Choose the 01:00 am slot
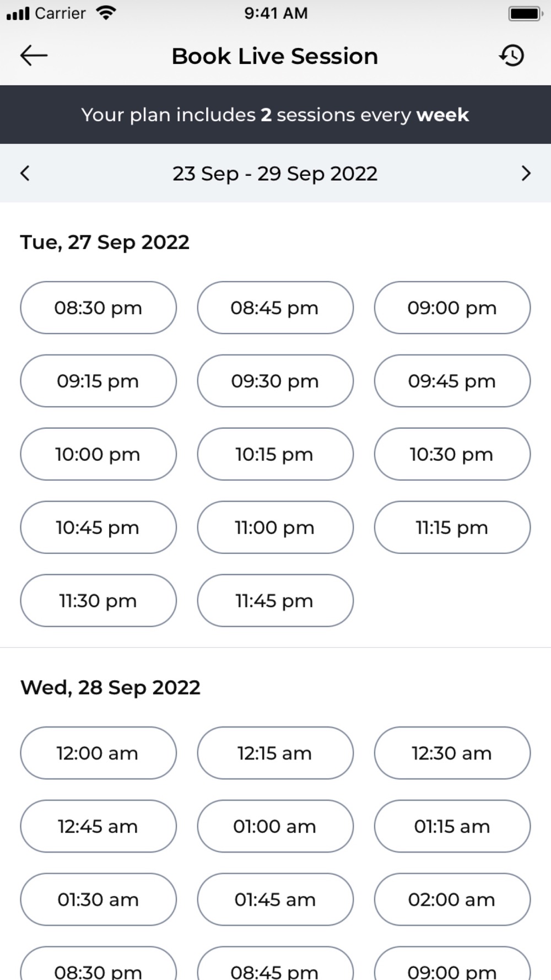The width and height of the screenshot is (551, 980). point(275,826)
